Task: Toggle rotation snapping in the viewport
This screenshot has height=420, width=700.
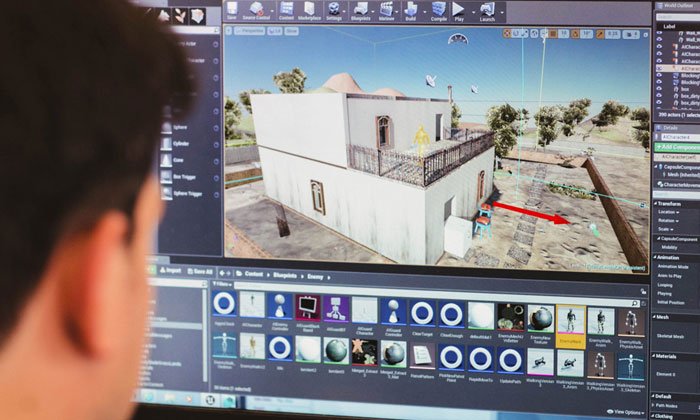Action: coord(575,34)
